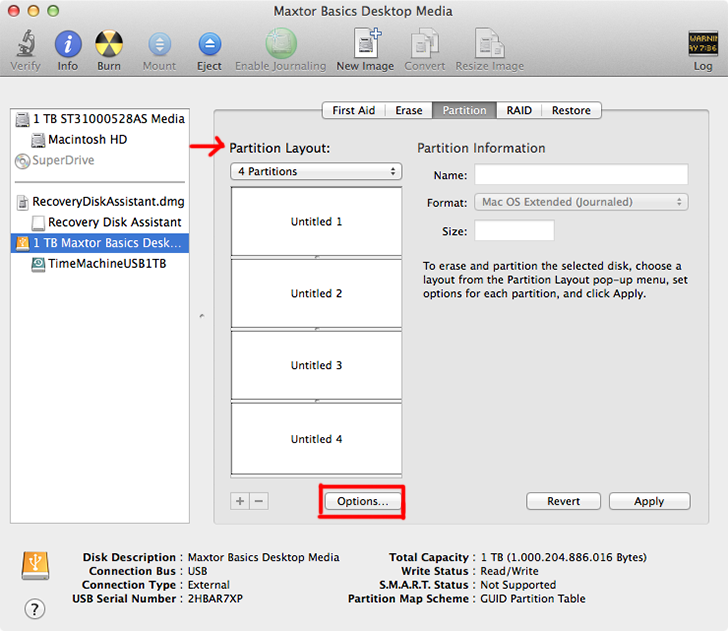Select Recovery Disk Assistant volume

100,222
